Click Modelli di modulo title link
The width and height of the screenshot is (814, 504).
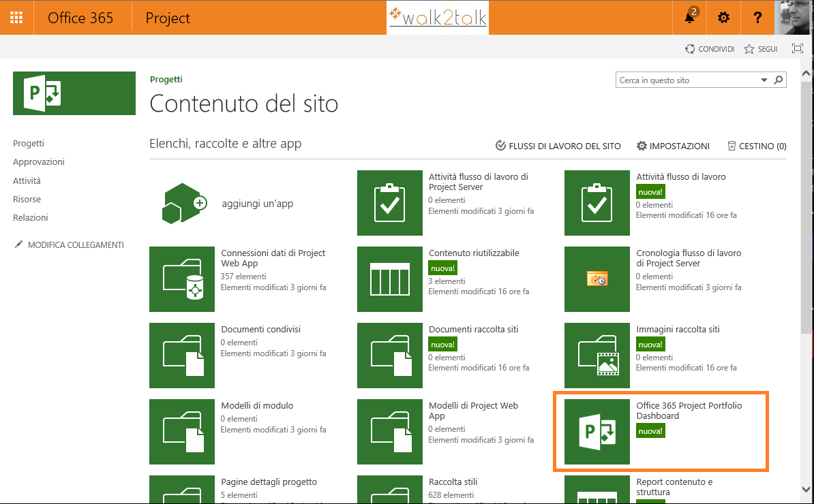tap(257, 405)
